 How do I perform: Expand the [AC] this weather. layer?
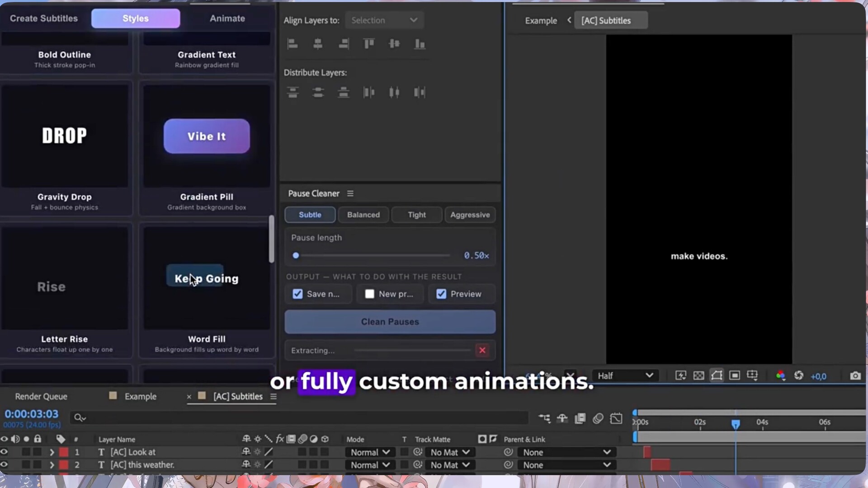52,465
